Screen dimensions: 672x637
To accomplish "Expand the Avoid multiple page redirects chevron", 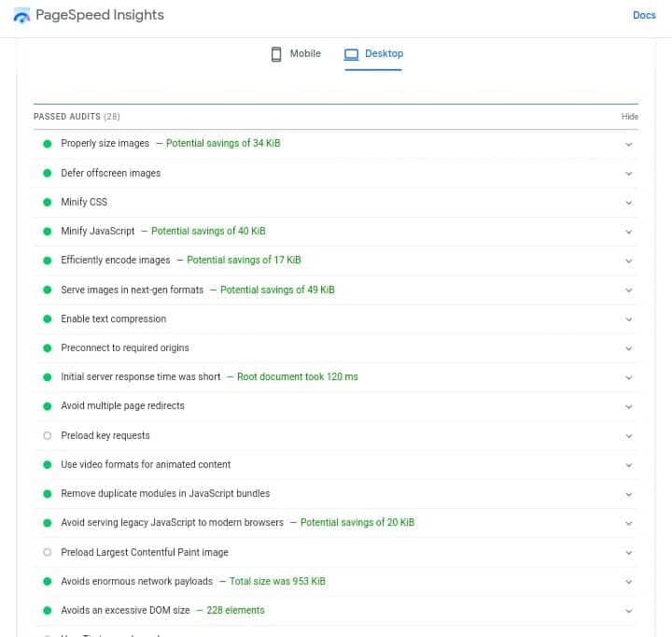I will pos(628,407).
